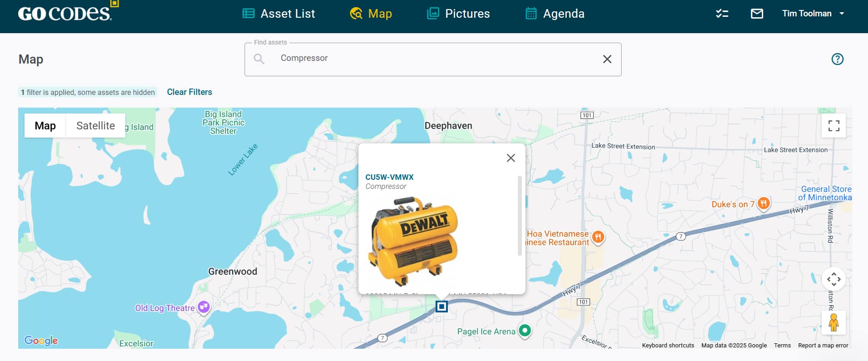The image size is (868, 361).
Task: Click the blue square asset marker
Action: [x=441, y=307]
